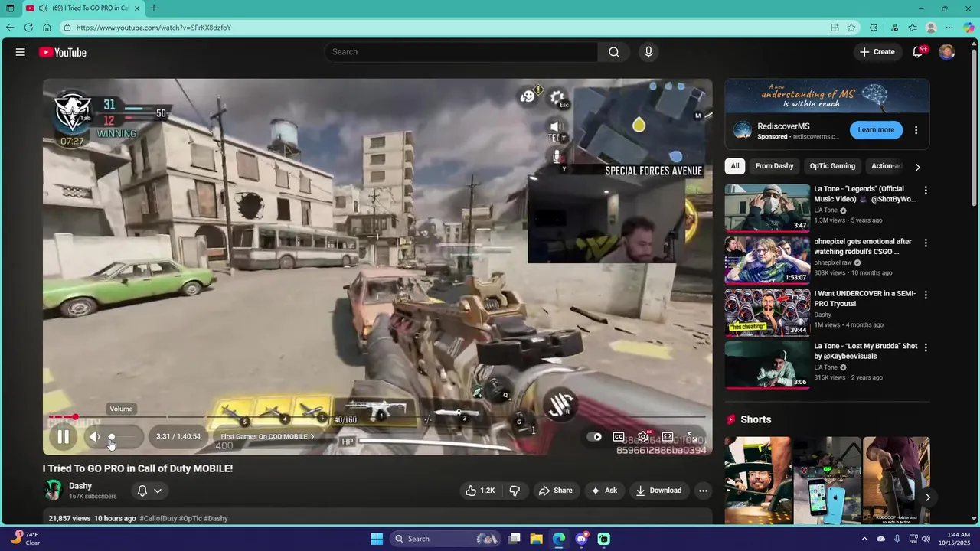Go to the YouTube home logo
The image size is (980, 551).
[x=63, y=52]
